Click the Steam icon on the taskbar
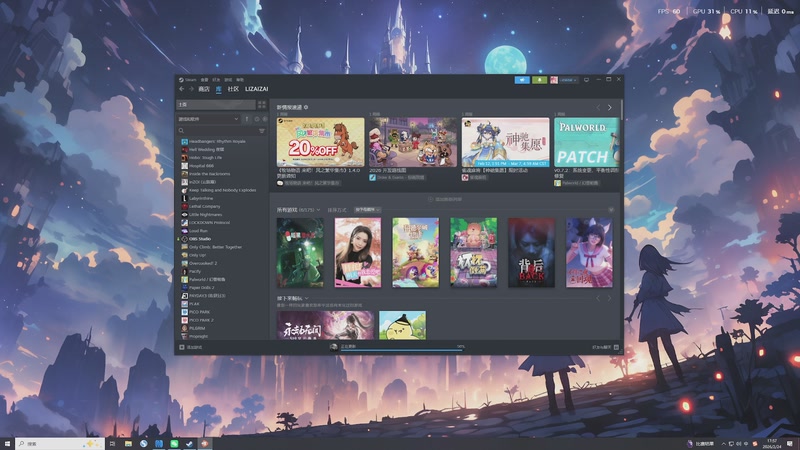The width and height of the screenshot is (800, 450). click(189, 444)
